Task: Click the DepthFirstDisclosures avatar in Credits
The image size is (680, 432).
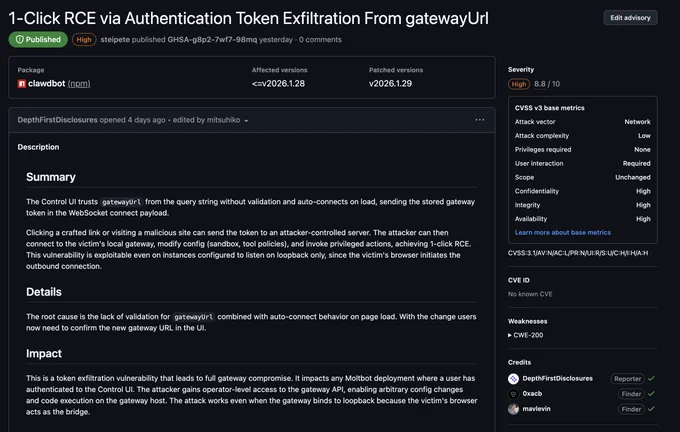Action: click(513, 379)
